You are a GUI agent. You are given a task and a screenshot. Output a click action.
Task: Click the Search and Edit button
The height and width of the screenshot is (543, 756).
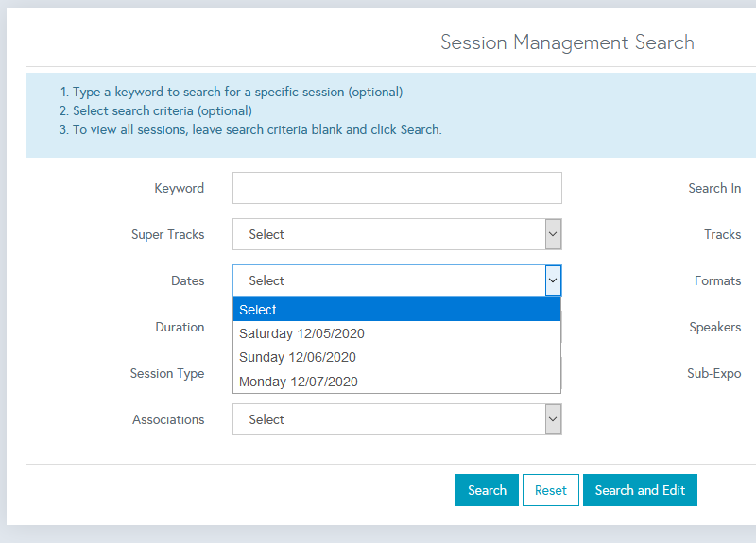coord(640,490)
